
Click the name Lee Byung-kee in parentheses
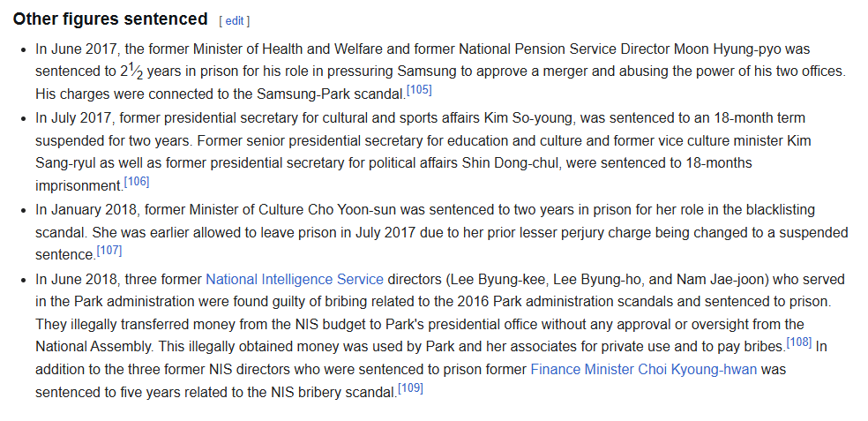[x=497, y=279]
